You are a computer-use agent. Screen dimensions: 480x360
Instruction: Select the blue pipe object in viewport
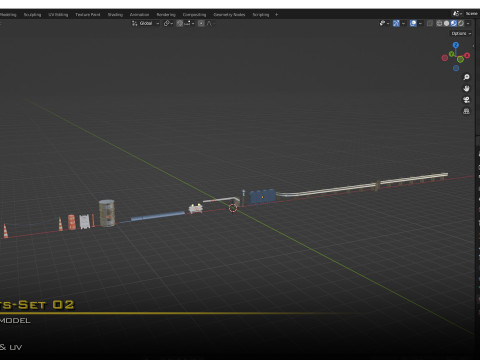[x=157, y=216]
